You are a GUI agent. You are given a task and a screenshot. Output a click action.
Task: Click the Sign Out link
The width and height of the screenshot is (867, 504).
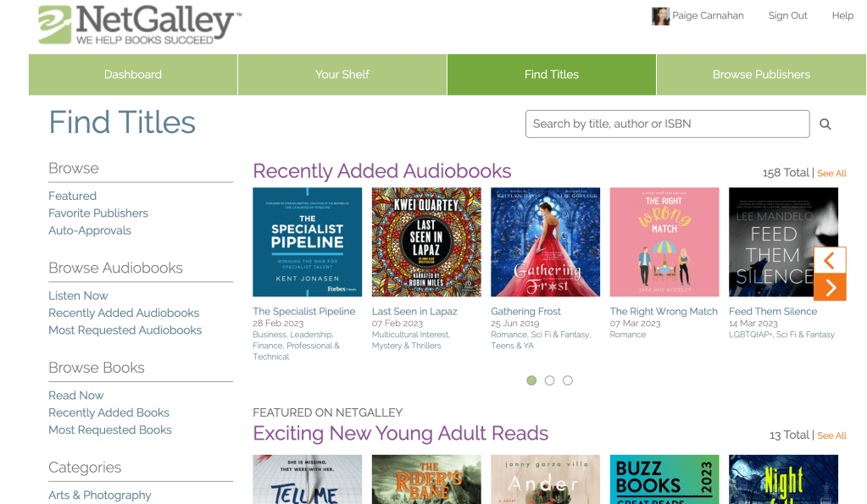(x=787, y=16)
